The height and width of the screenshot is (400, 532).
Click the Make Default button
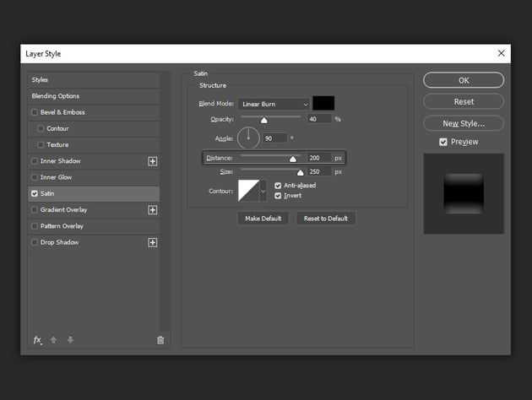pos(263,219)
